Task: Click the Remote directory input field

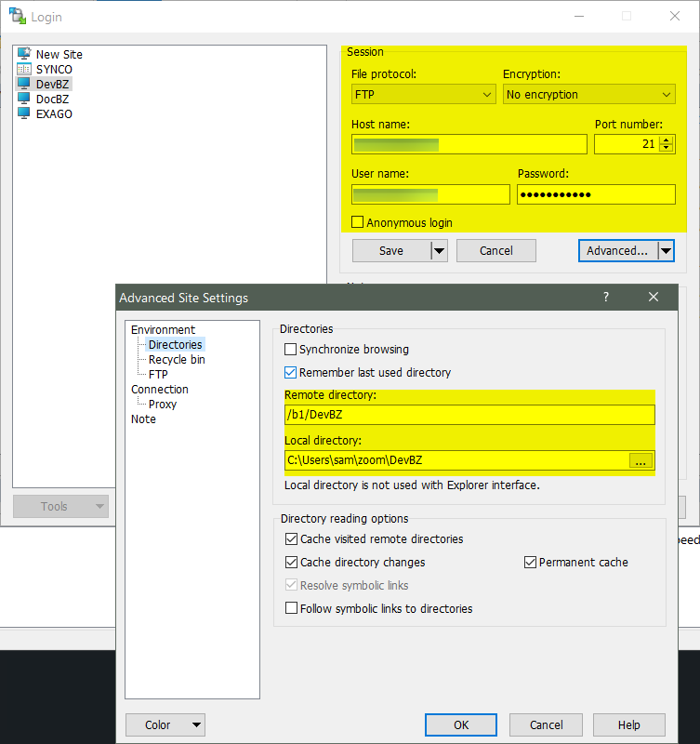Action: (x=469, y=415)
